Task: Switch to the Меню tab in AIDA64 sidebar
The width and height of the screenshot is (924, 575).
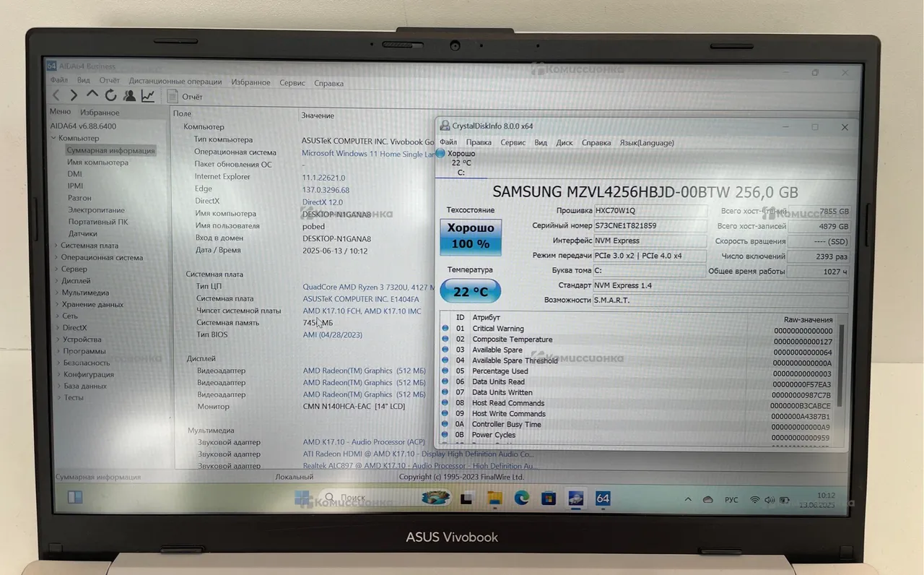Action: coord(60,112)
